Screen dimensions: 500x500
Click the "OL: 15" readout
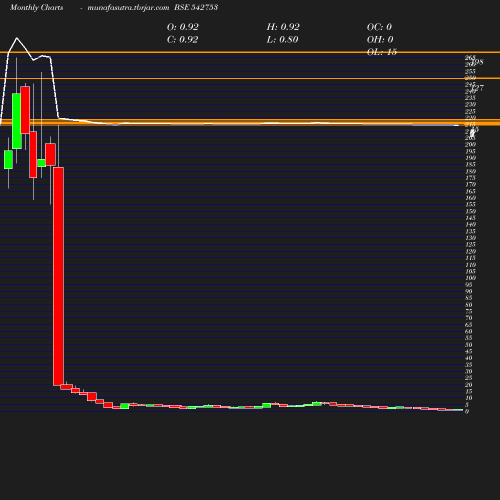click(x=382, y=52)
